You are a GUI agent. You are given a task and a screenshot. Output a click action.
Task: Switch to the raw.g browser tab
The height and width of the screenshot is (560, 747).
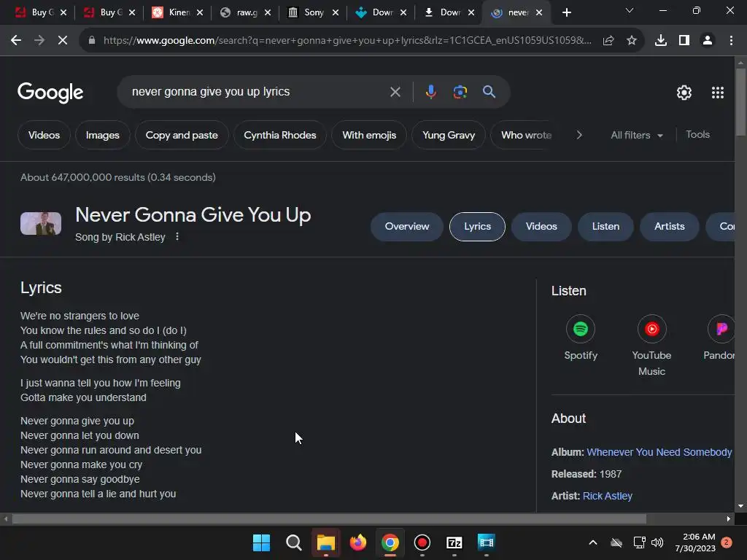point(245,13)
